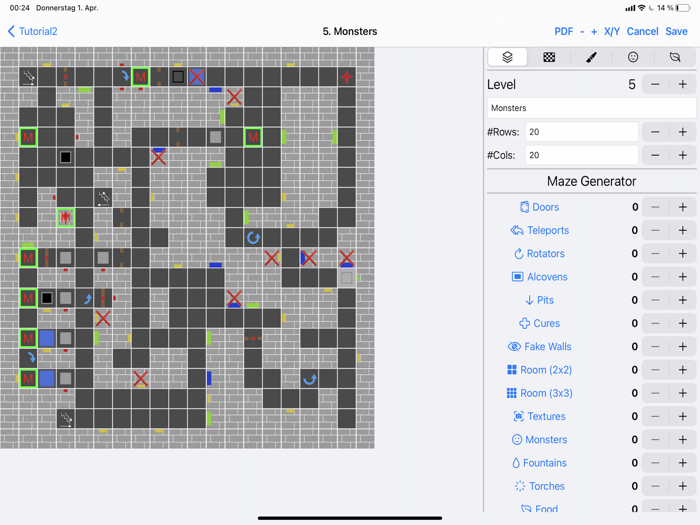Screen dimensions: 700x525
Task: Click the Rotators generator icon
Action: (x=518, y=254)
